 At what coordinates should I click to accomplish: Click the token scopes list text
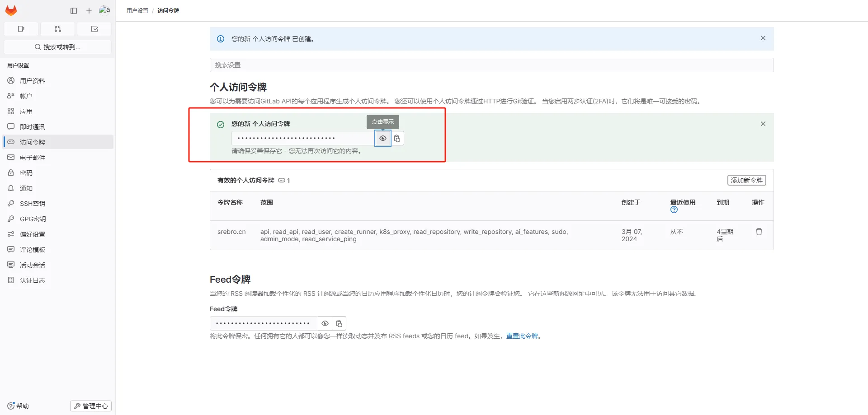point(414,235)
